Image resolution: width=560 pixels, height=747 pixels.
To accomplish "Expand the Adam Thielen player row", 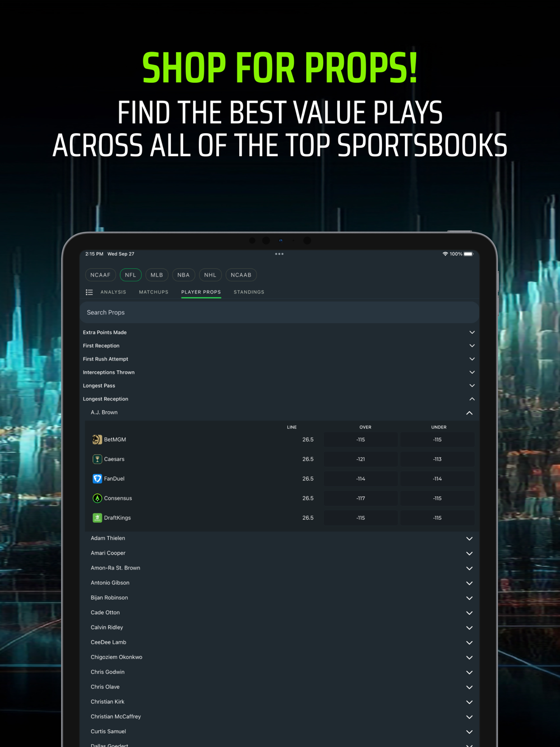I will (282, 539).
